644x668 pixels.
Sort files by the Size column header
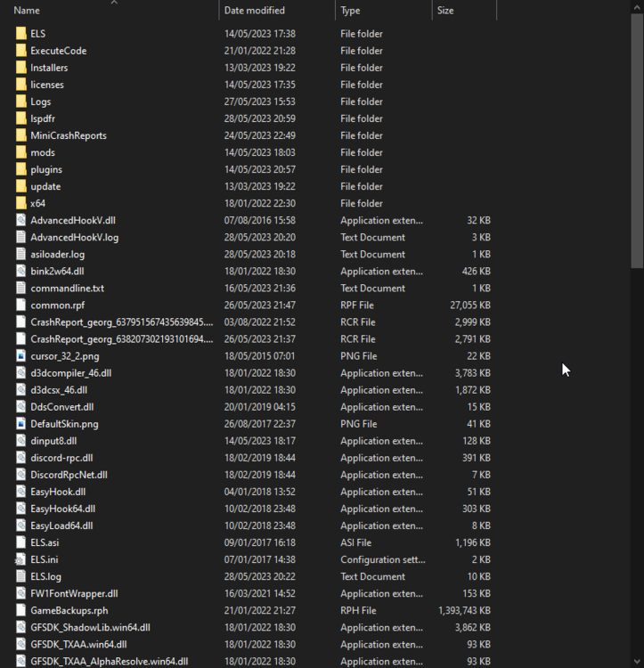pyautogui.click(x=445, y=10)
